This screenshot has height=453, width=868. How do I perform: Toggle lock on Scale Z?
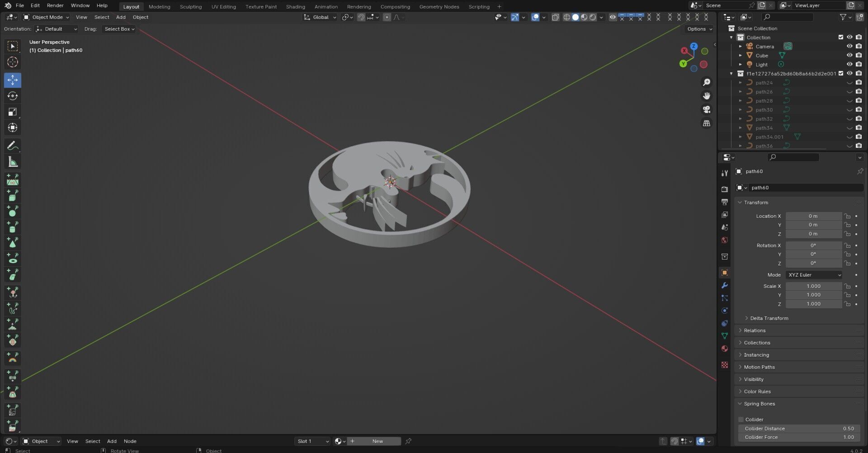pyautogui.click(x=848, y=304)
